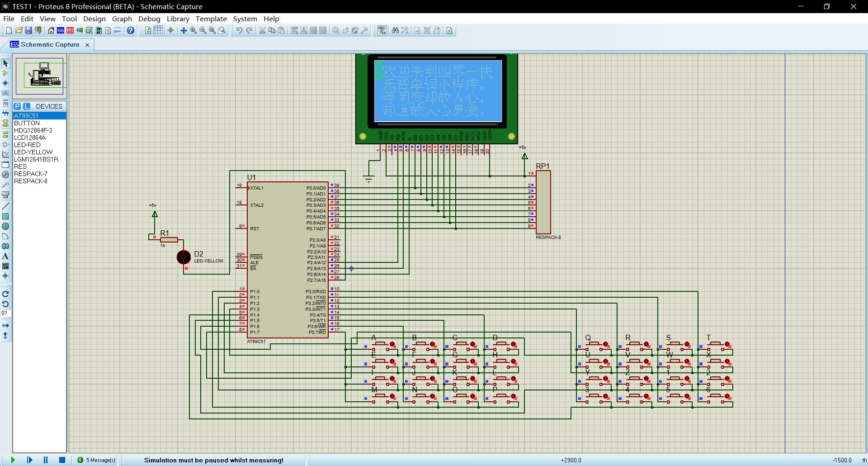Click the stop simulation button
This screenshot has width=868, height=466.
[62, 460]
